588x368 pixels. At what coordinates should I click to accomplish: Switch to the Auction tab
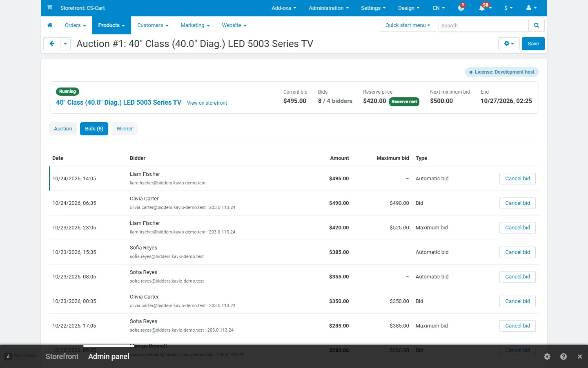click(63, 129)
